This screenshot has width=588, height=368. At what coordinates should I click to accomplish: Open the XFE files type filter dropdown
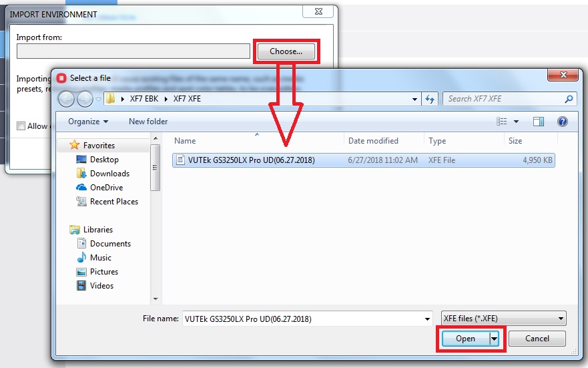(x=503, y=319)
